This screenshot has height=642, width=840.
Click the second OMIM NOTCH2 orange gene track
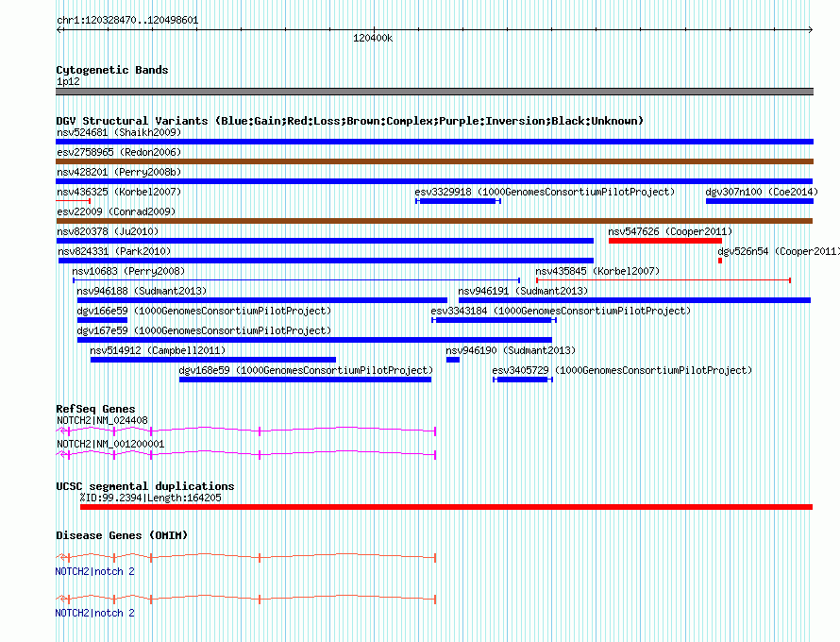click(246, 599)
